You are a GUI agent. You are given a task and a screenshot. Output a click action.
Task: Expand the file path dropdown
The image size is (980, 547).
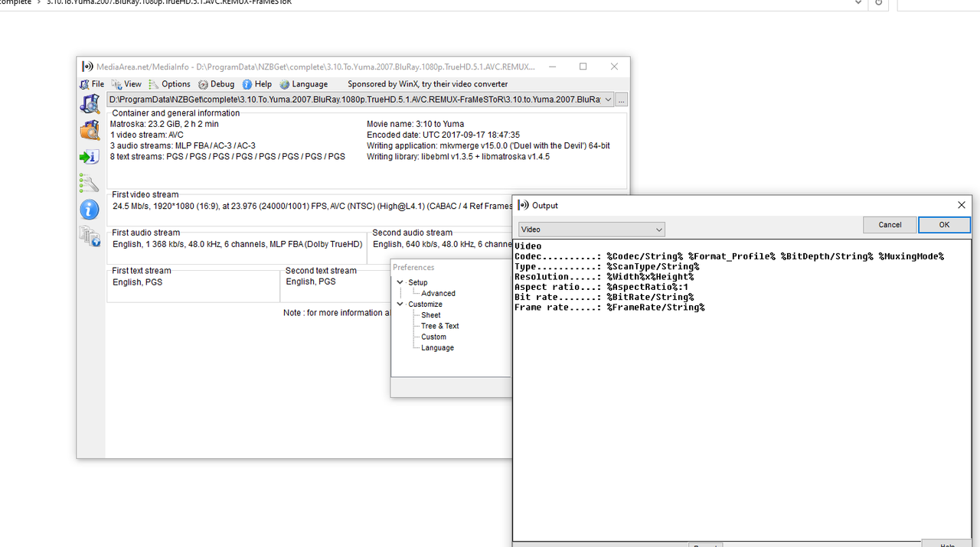(x=608, y=99)
